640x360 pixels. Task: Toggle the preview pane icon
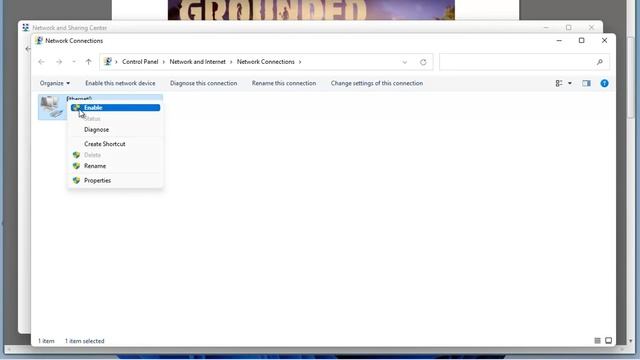587,83
